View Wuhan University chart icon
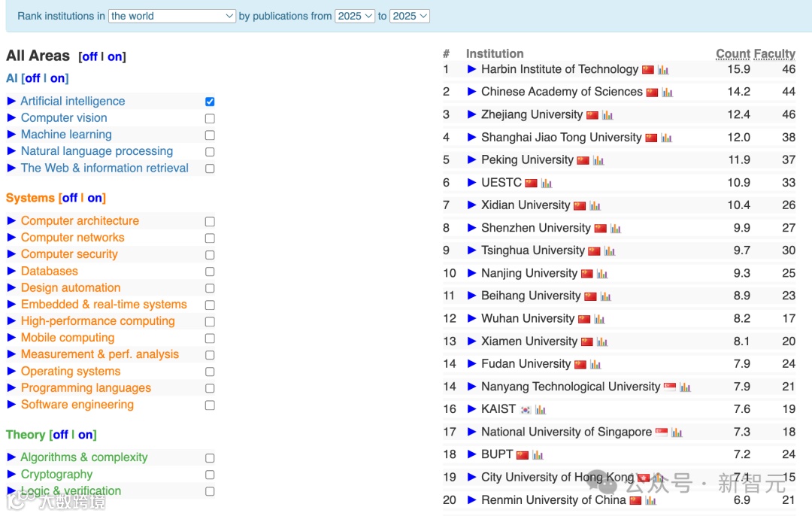The image size is (812, 516). tap(600, 319)
